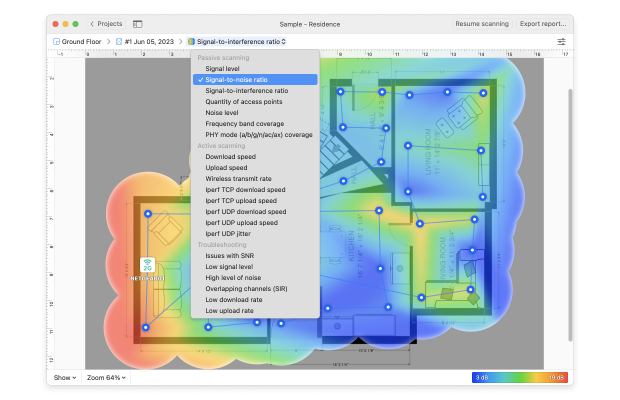Select Signal level menu item

click(255, 68)
